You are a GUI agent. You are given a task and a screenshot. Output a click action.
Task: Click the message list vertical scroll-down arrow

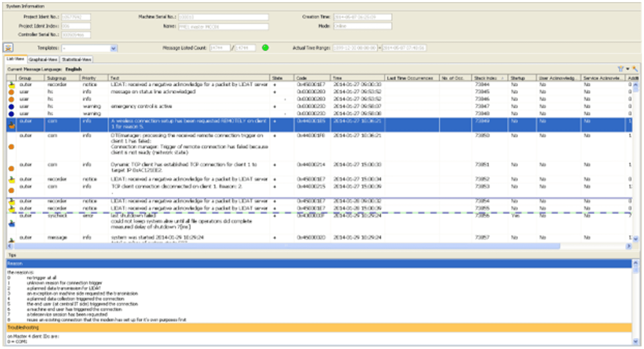pyautogui.click(x=635, y=239)
